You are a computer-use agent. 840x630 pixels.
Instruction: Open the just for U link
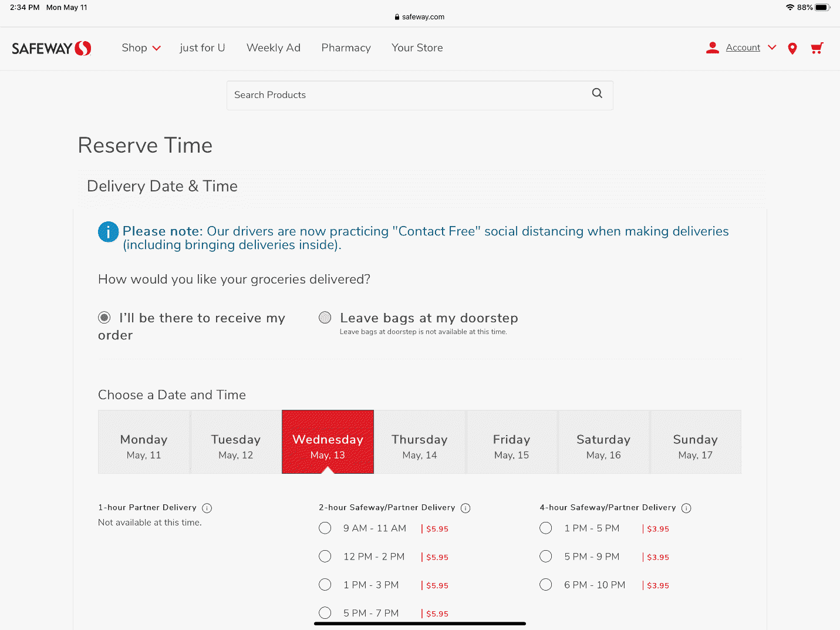click(202, 48)
